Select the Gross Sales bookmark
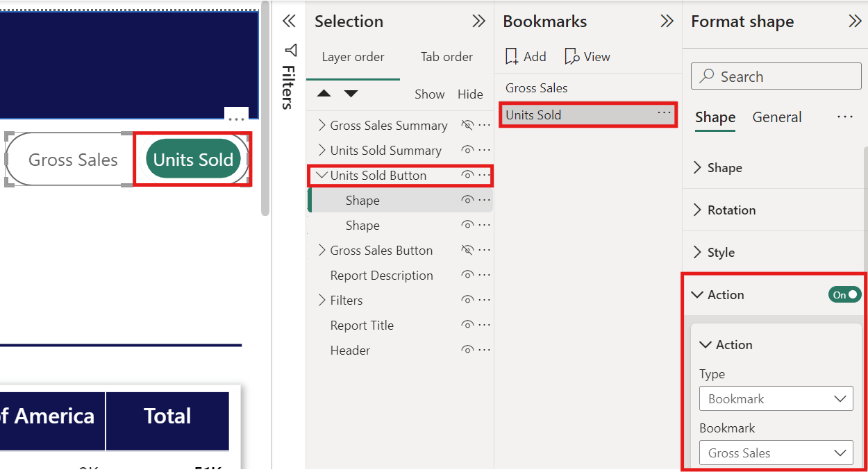868x472 pixels. [x=588, y=88]
